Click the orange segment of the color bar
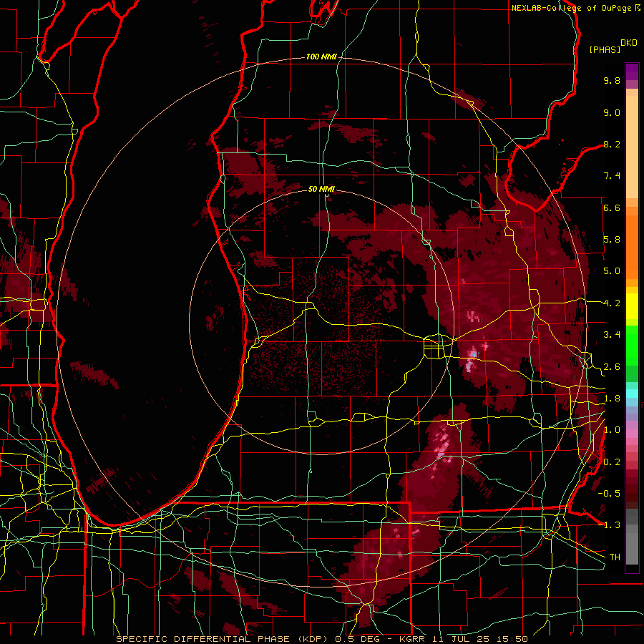644x644 pixels. 632,243
